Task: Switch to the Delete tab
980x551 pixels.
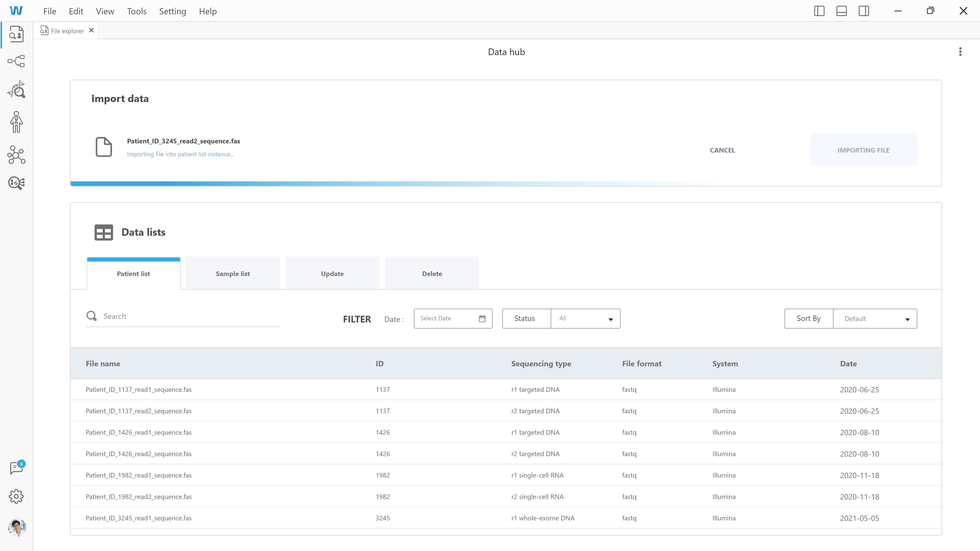Action: pyautogui.click(x=432, y=274)
